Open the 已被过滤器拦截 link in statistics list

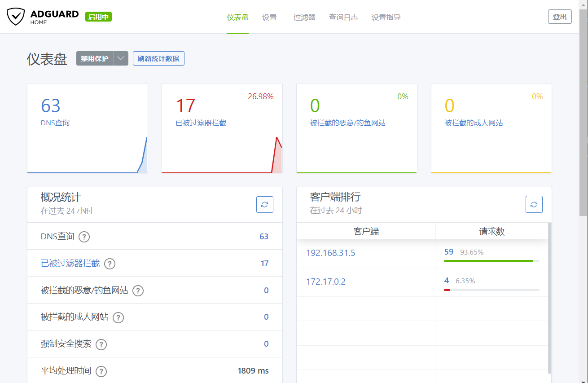pyautogui.click(x=70, y=263)
